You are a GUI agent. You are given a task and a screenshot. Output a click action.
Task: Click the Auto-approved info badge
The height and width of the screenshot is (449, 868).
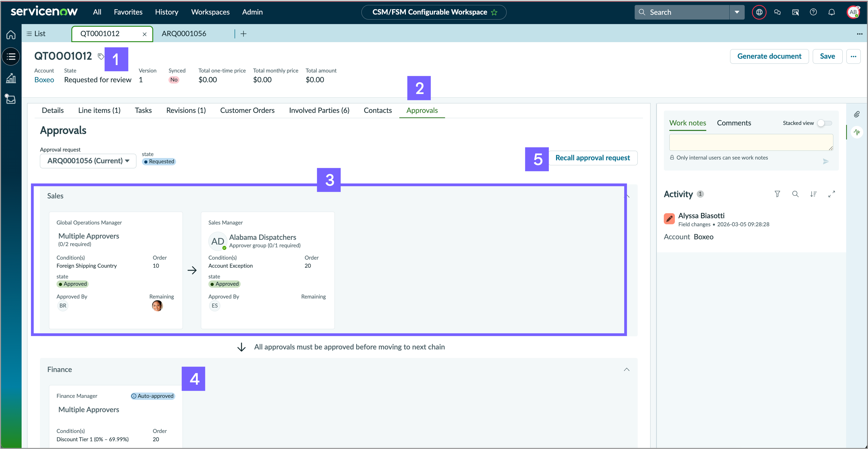(x=153, y=396)
